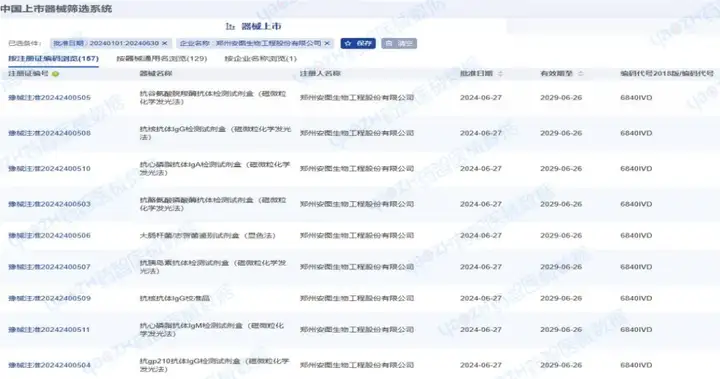Remove the 批准日期 date filter tag
Image resolution: width=720 pixels, height=379 pixels.
(164, 43)
